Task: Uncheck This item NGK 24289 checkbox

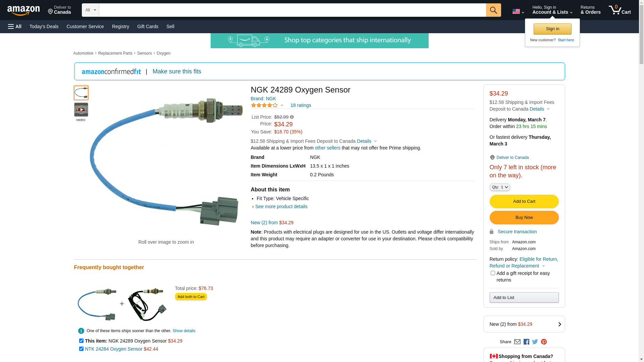Action: [x=81, y=341]
